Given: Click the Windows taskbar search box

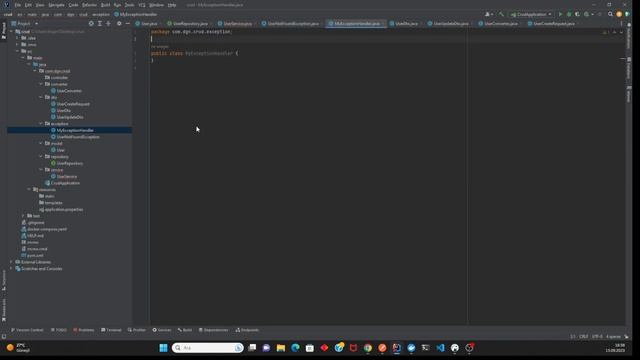Looking at the screenshot, I should [208, 348].
